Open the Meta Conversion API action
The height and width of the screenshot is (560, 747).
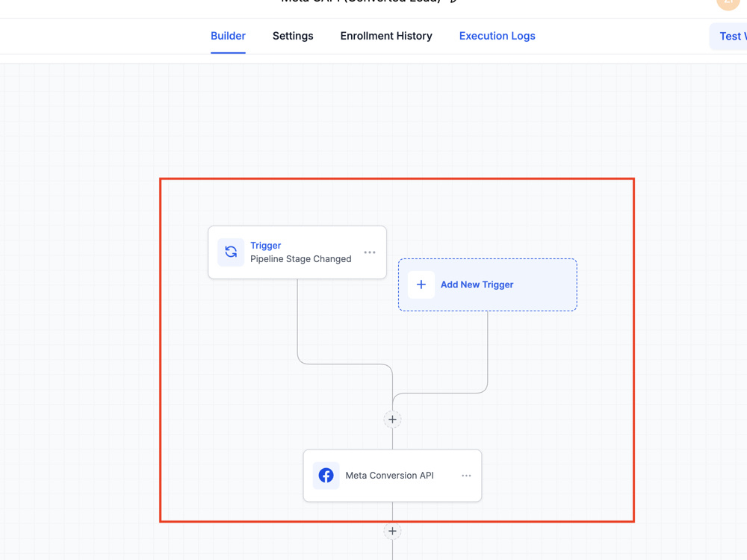pyautogui.click(x=393, y=476)
